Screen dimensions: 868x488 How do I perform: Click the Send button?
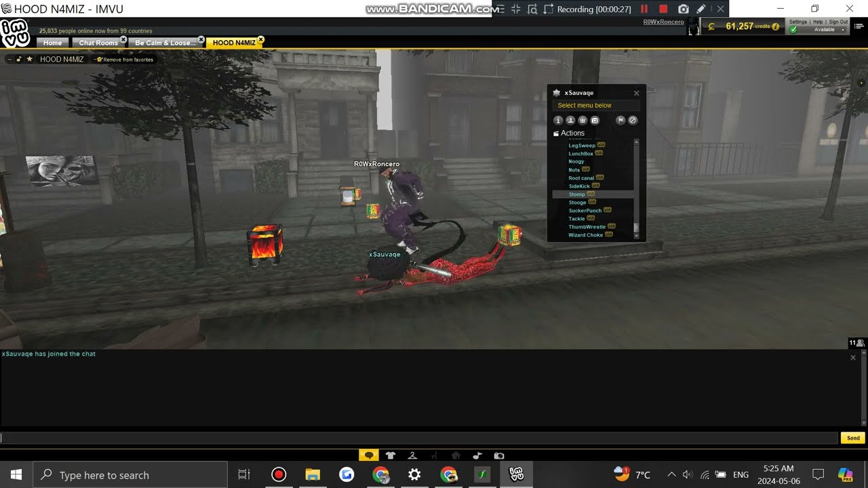pos(853,438)
